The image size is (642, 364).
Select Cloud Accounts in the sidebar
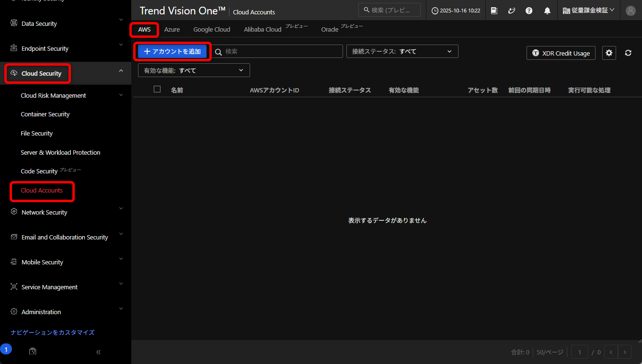[42, 191]
